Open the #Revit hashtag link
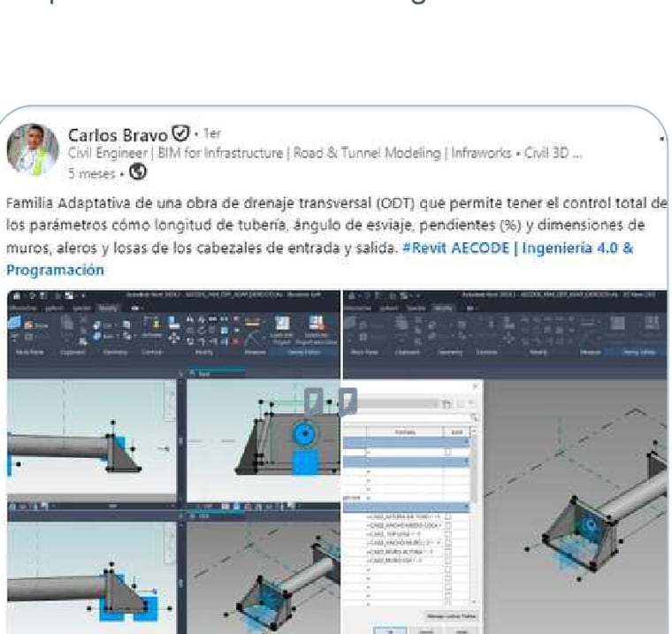Viewport: 672px width, 634px height. click(x=425, y=248)
